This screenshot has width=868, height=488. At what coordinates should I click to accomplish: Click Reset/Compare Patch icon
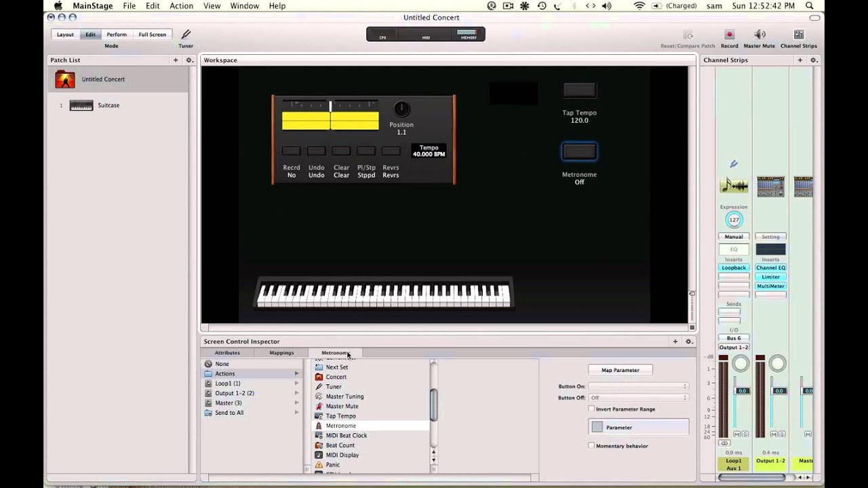(688, 35)
